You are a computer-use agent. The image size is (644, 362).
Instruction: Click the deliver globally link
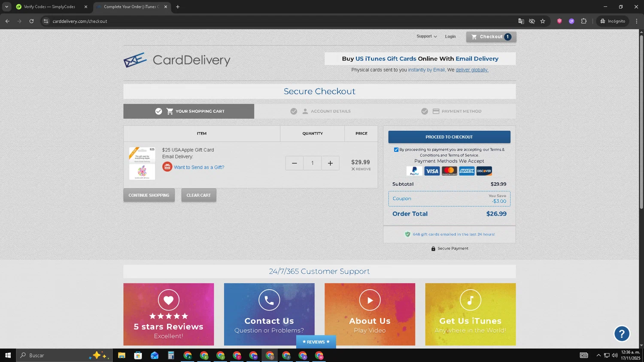tap(472, 70)
